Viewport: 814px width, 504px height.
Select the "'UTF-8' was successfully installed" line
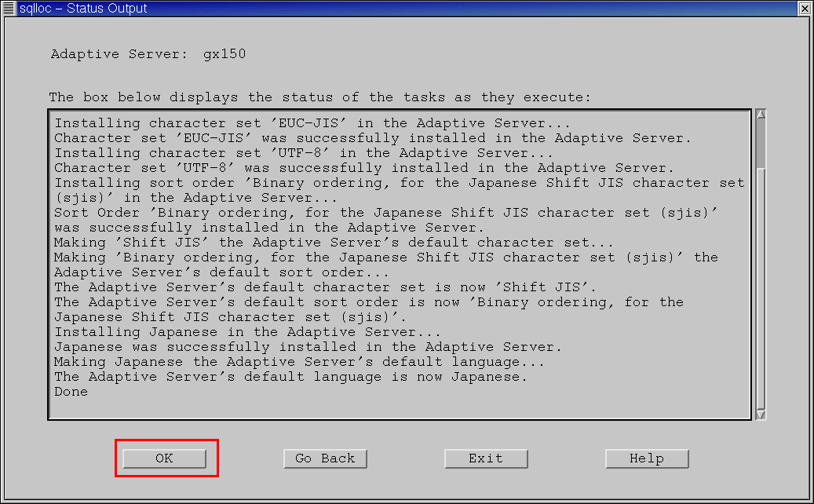pos(363,168)
